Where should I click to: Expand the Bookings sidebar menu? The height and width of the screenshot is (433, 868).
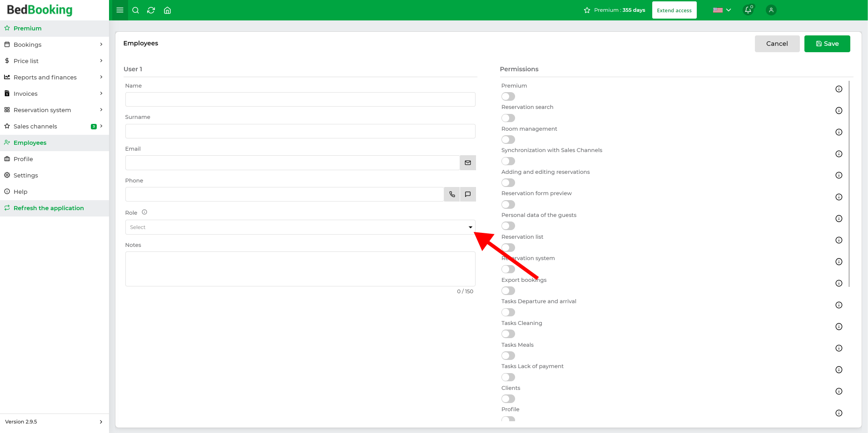[55, 44]
